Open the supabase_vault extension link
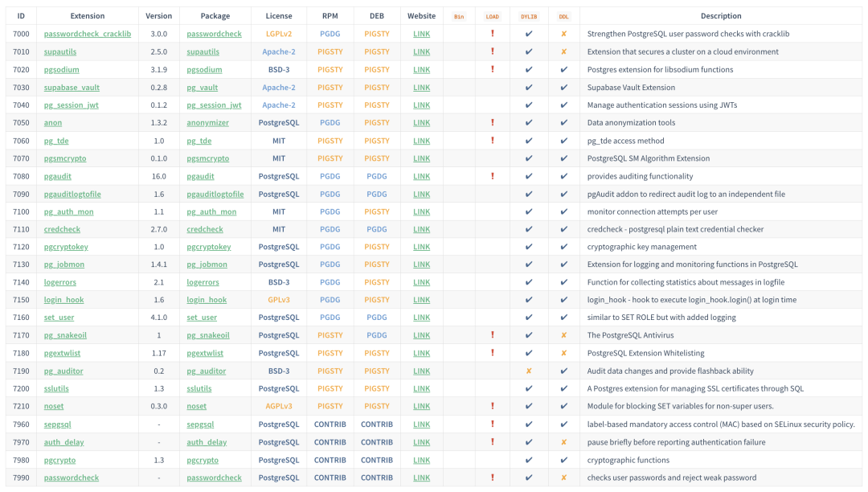 [x=72, y=88]
